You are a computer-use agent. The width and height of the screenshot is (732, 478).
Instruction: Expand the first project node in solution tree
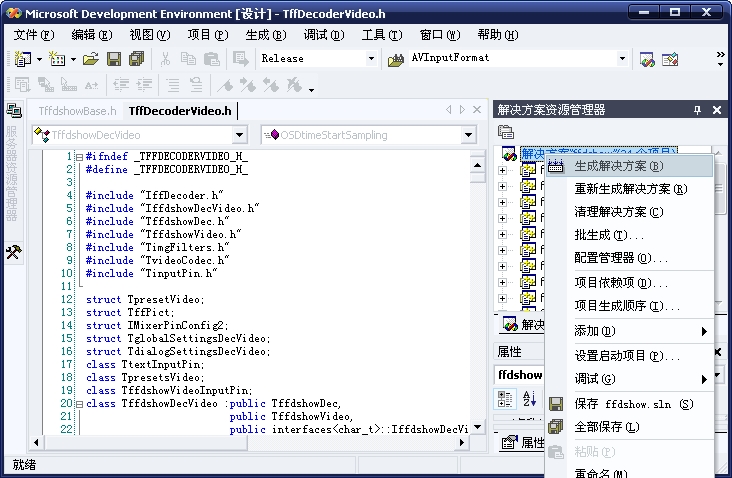click(x=502, y=170)
